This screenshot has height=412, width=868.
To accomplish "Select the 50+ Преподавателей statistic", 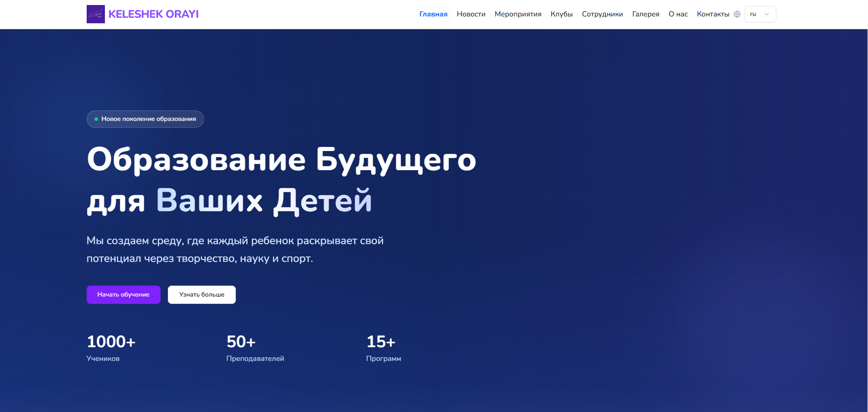I will [255, 348].
